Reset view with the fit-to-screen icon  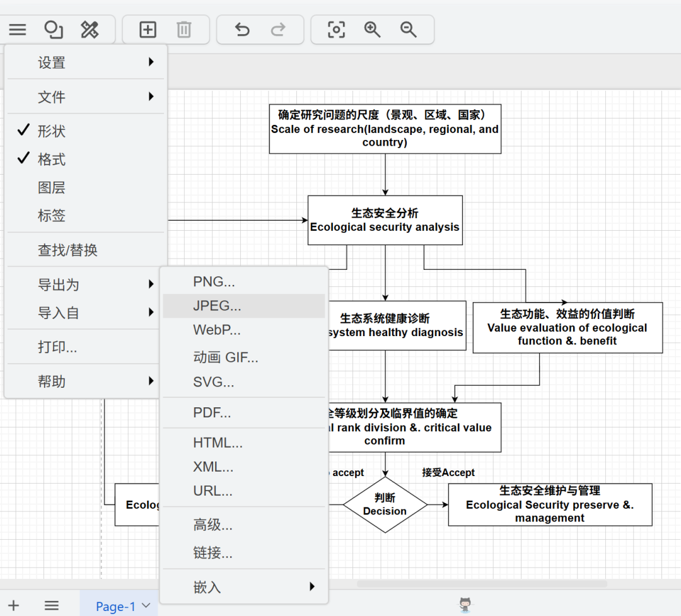336,29
